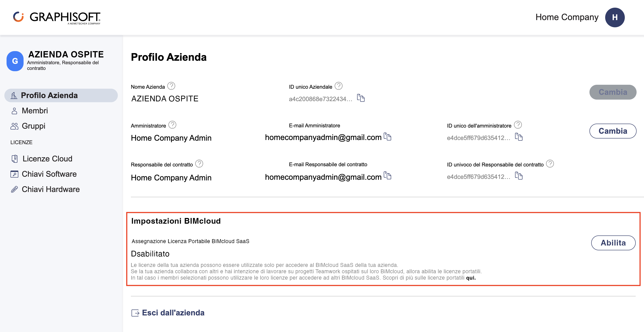The height and width of the screenshot is (332, 644).
Task: Click Home Company account name
Action: coord(567,17)
